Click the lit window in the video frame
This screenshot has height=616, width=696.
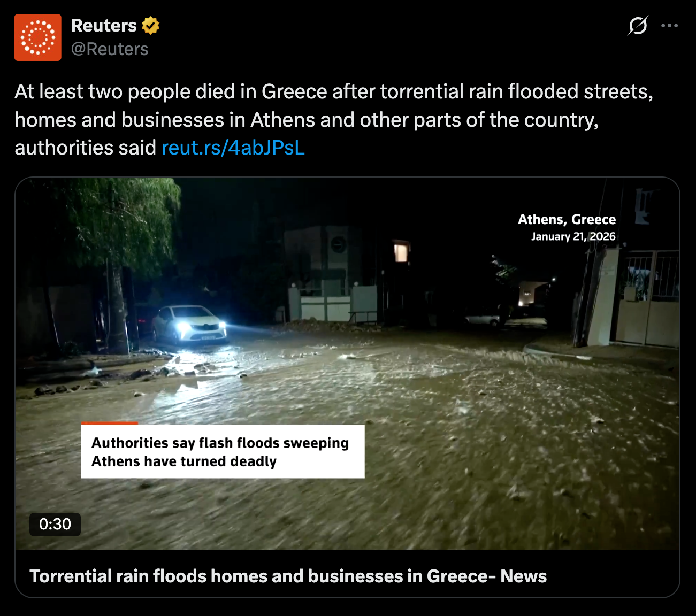click(x=401, y=251)
